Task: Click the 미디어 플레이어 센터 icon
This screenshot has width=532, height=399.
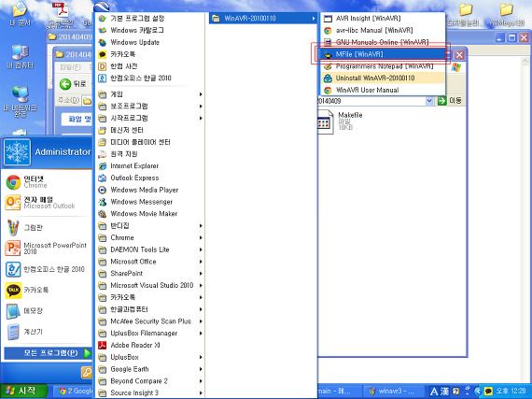Action: [102, 142]
